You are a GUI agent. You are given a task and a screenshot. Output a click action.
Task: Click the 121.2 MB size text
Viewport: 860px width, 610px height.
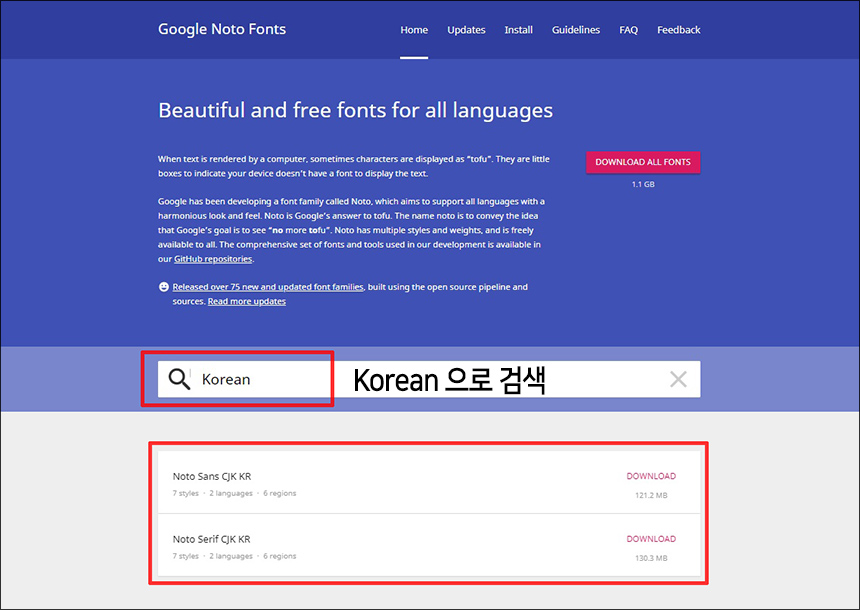651,495
